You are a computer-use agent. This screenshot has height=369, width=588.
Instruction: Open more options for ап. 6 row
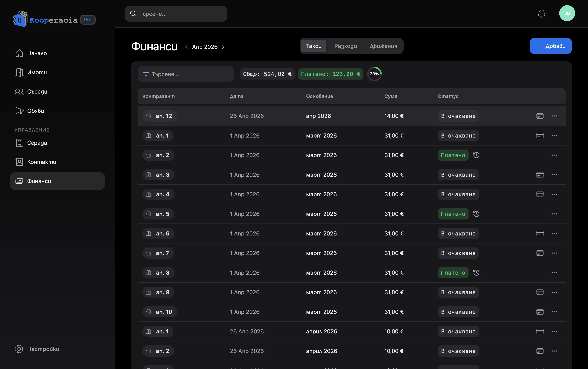pyautogui.click(x=554, y=233)
